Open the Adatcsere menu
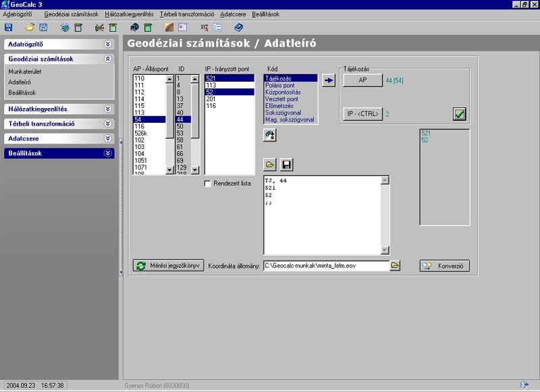 (x=233, y=14)
